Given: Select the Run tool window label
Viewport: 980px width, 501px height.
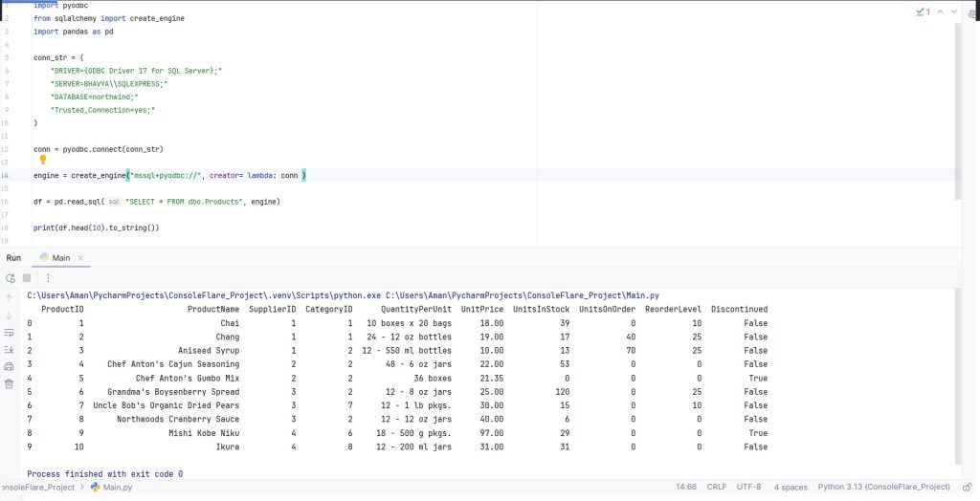Looking at the screenshot, I should click(13, 258).
